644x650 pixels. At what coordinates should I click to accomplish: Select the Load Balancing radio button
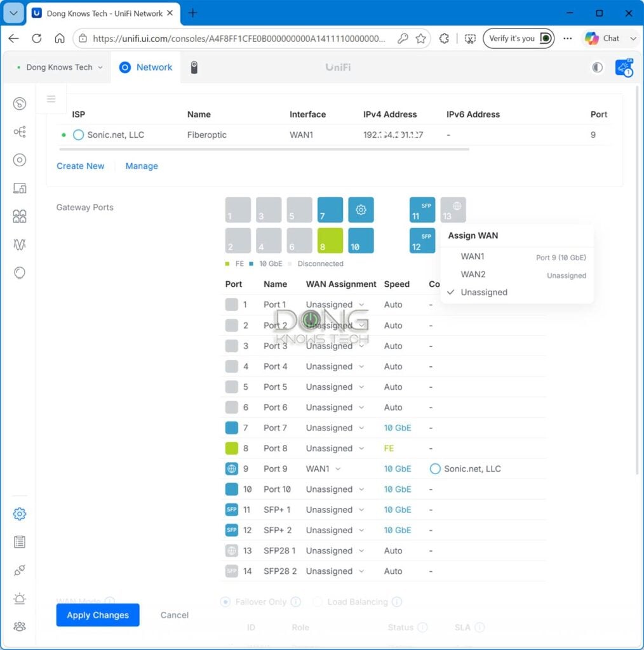click(318, 602)
